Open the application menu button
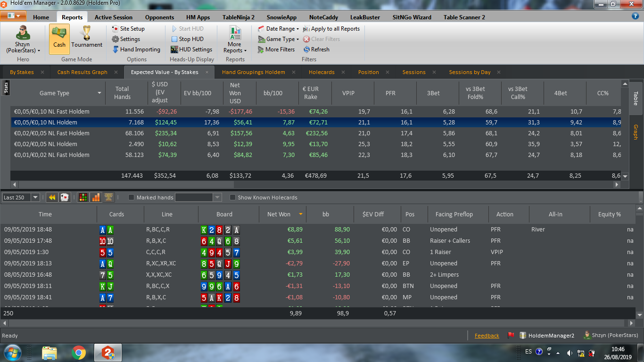Image resolution: width=644 pixels, height=362 pixels. tap(13, 16)
